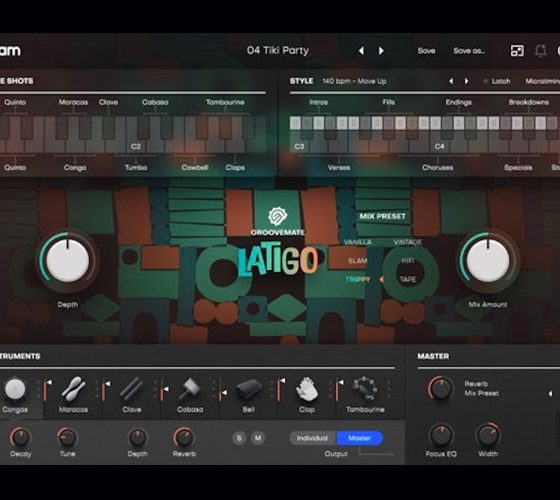Viewport: 560px width, 500px height.
Task: Go to next preset arrow
Action: click(381, 51)
